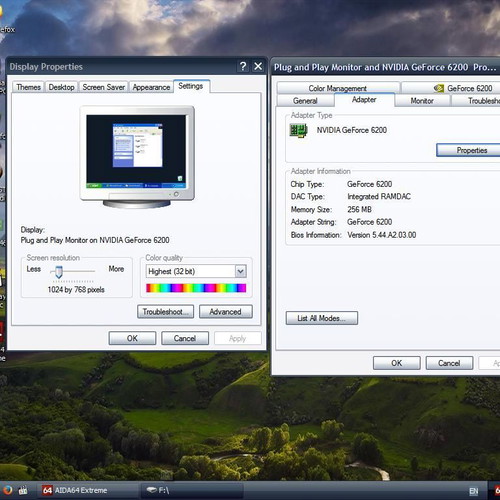Click the Highest (32 bit) combo box

196,271
